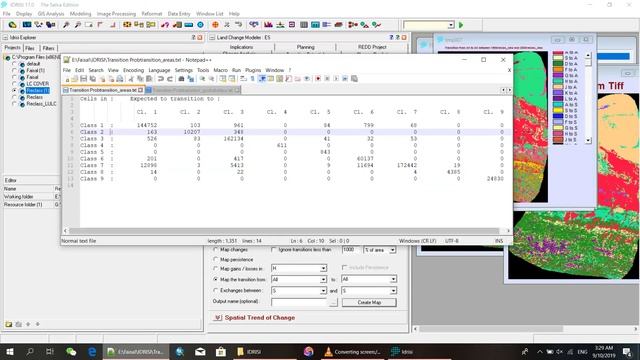Select Map the transition from radio
The image size is (640, 360).
pyautogui.click(x=216, y=280)
